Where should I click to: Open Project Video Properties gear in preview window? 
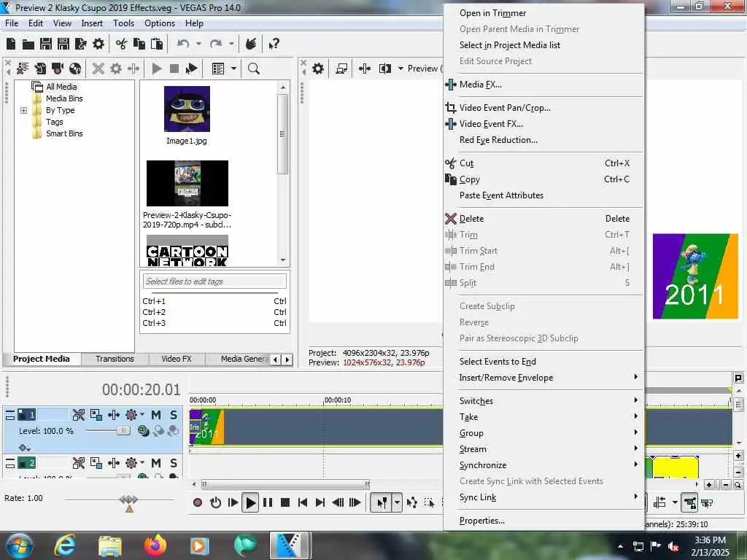point(318,69)
